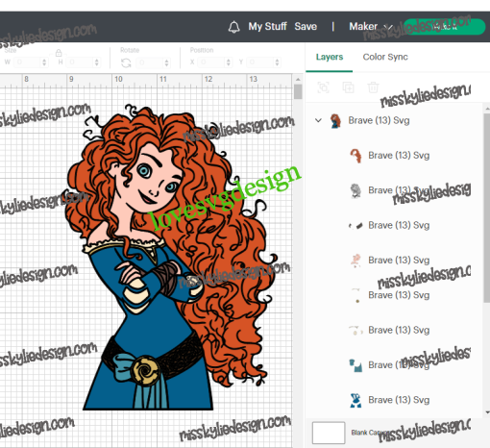Switch to the Color Sync tab
Screen dimensions: 490x448
(385, 57)
